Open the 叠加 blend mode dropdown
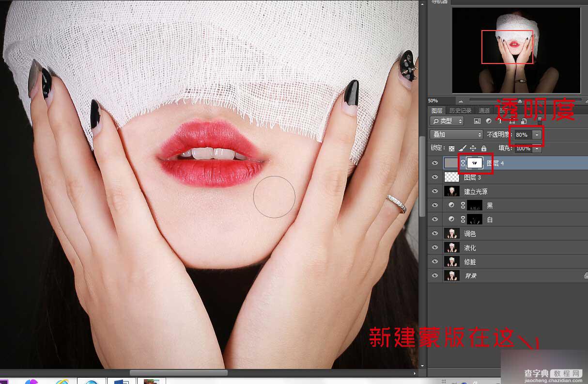Screen dimensions: 588x384 point(456,135)
